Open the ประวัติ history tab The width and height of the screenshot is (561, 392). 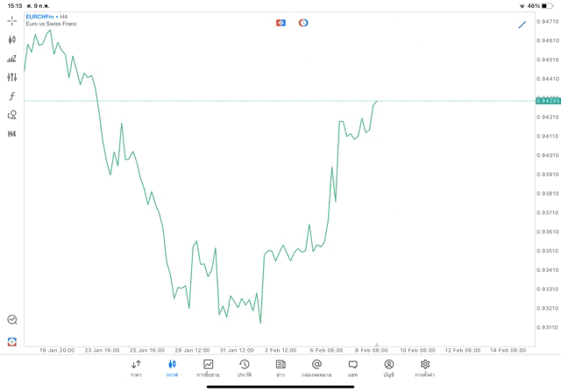[x=244, y=367]
